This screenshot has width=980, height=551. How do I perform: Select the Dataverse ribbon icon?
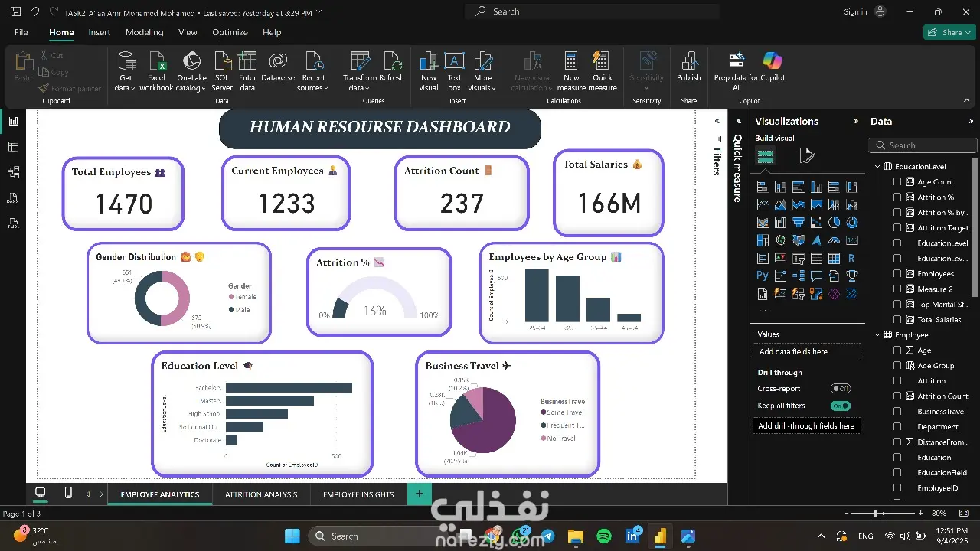[278, 62]
